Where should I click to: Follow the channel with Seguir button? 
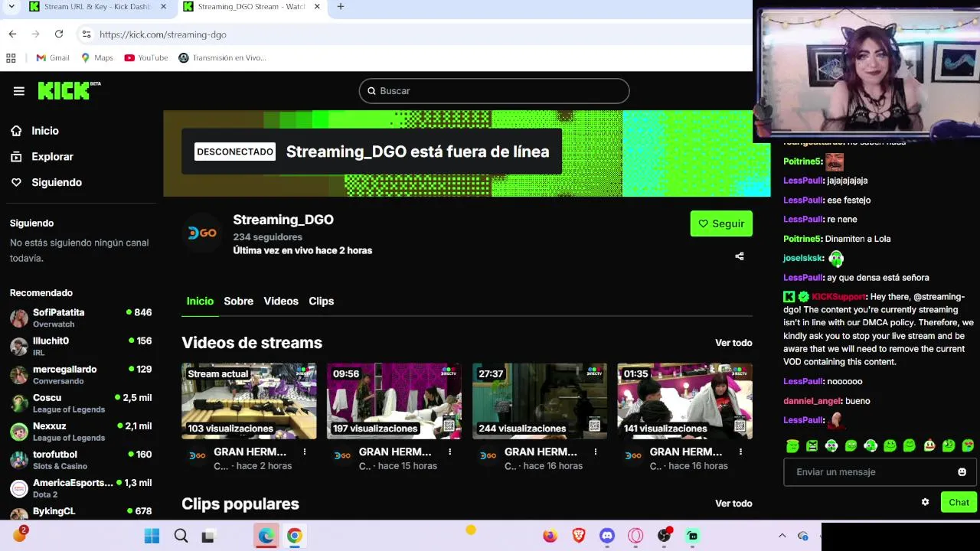(721, 223)
